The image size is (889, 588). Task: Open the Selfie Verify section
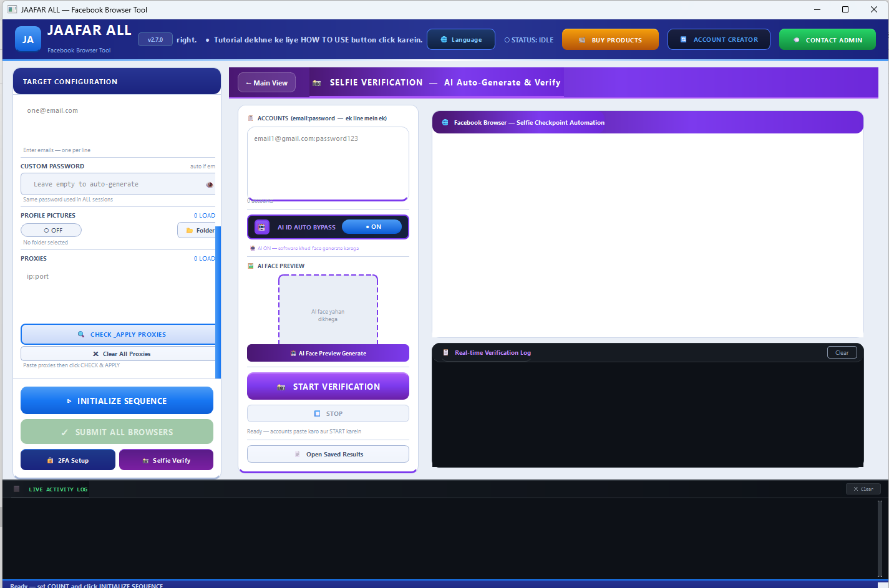[x=166, y=460]
